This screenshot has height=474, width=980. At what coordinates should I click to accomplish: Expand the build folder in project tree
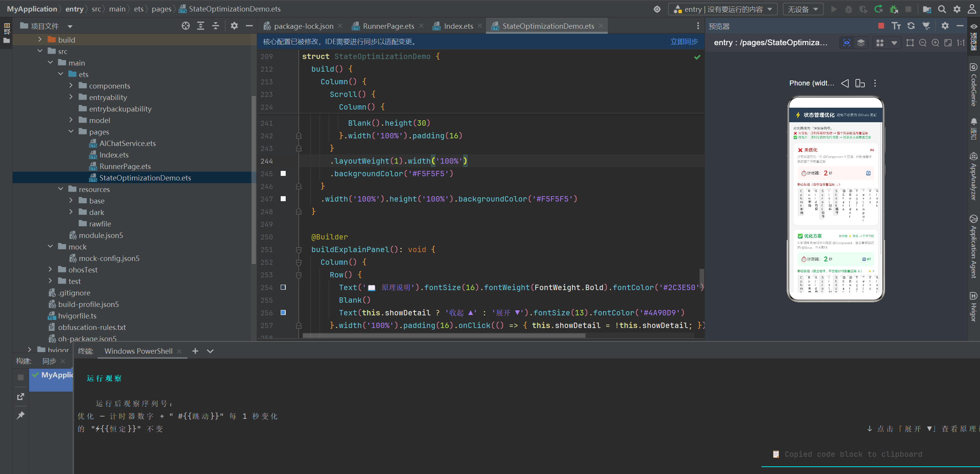pyautogui.click(x=40, y=39)
